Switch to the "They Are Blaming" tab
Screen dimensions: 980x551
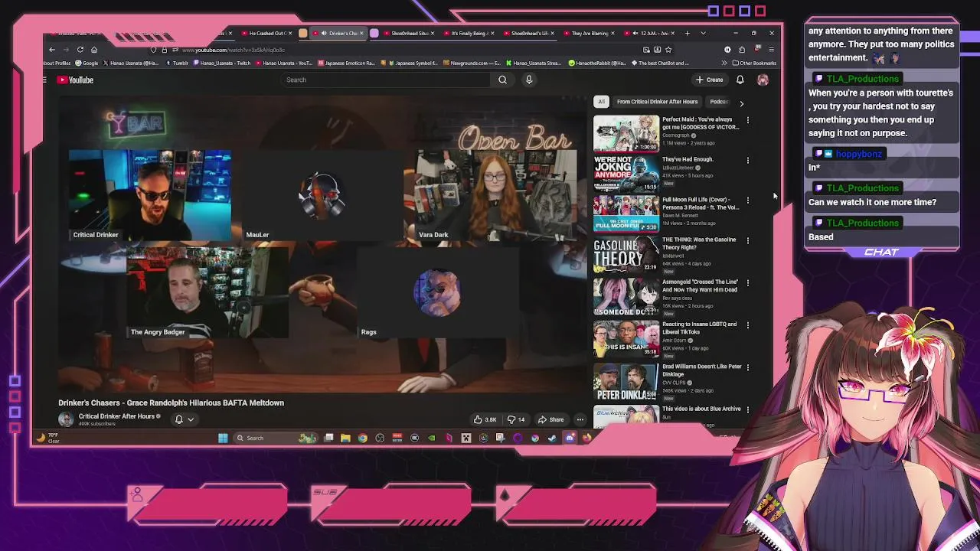(x=588, y=33)
